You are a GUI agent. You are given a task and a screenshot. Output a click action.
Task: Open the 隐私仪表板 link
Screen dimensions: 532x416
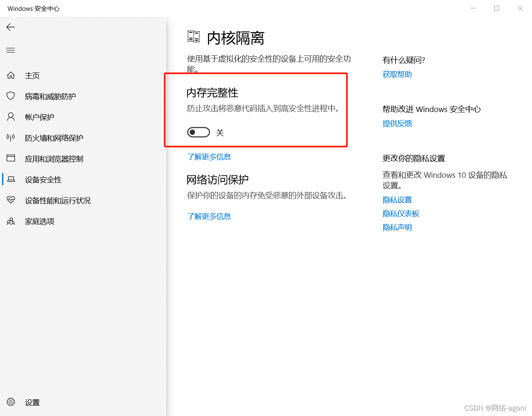401,214
